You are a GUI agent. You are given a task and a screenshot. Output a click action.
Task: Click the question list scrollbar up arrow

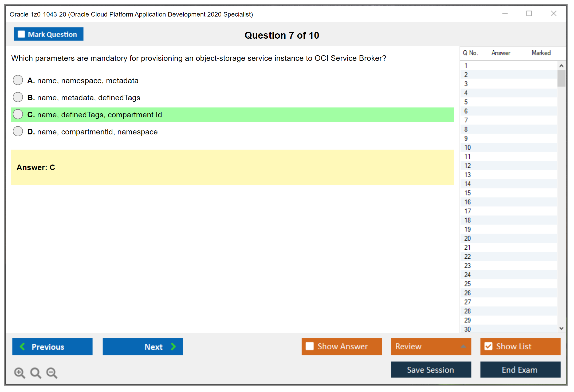(x=561, y=65)
